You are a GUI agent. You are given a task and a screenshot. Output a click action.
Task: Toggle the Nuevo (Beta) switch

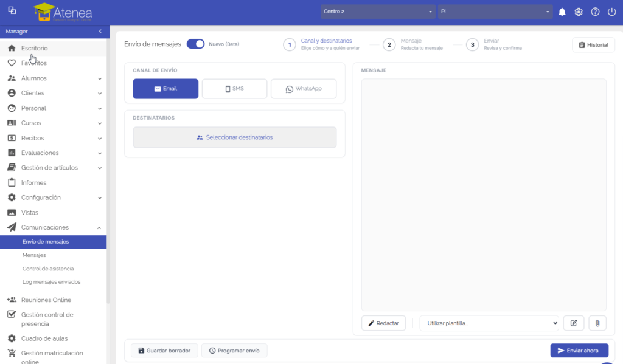point(195,44)
